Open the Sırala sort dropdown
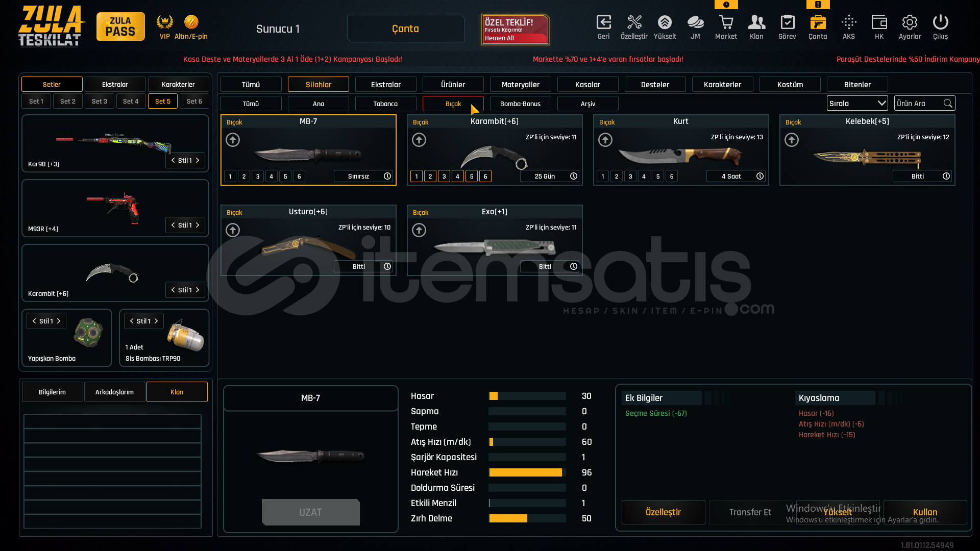This screenshot has width=980, height=551. pyautogui.click(x=857, y=104)
